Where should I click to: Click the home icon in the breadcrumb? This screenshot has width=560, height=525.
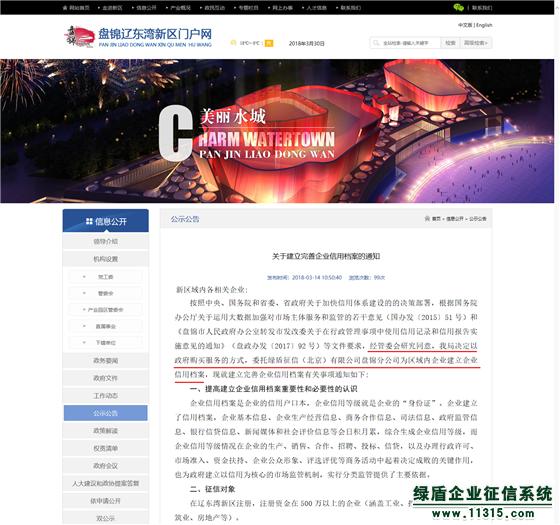click(427, 219)
